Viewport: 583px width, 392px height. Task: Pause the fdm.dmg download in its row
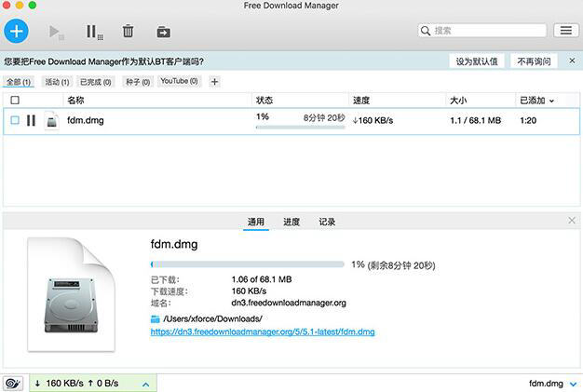[x=32, y=120]
